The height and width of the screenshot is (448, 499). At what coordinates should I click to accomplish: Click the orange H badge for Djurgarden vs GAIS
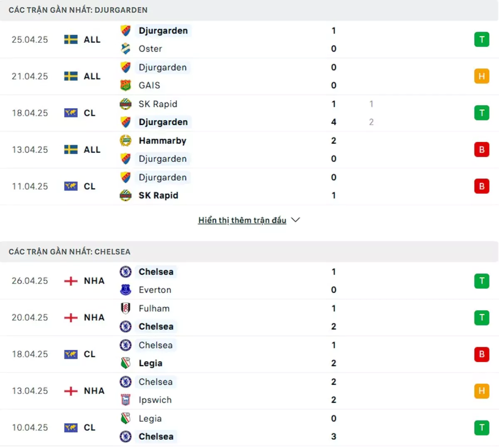click(482, 76)
